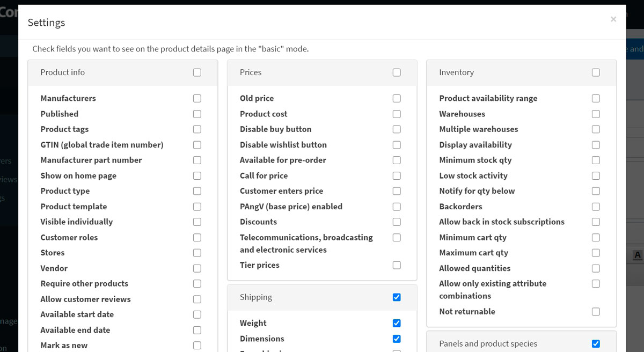Check the Prices group header checkbox
This screenshot has height=352, width=644.
pyautogui.click(x=397, y=72)
